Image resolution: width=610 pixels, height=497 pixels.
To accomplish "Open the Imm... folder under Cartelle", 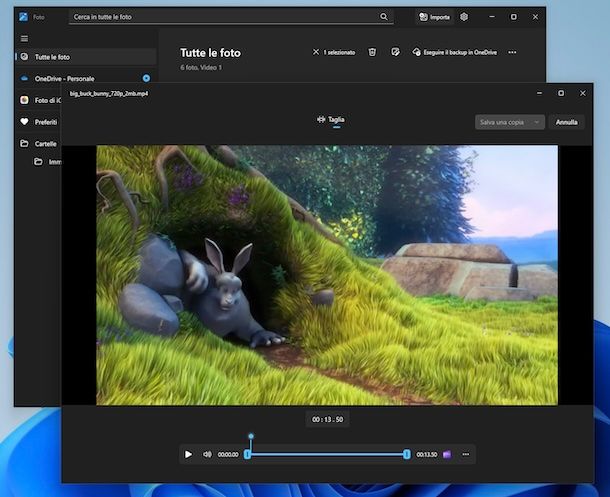I will point(47,162).
